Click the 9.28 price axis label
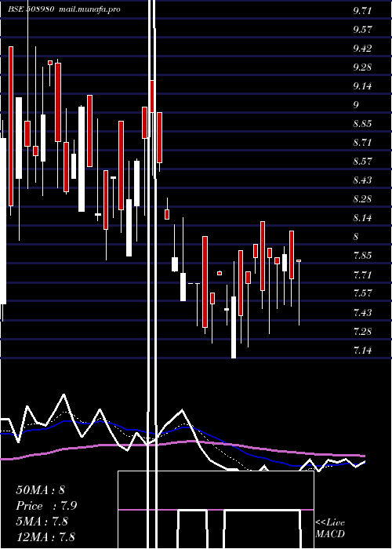Viewport: 392px width, 549px height. pyautogui.click(x=362, y=67)
